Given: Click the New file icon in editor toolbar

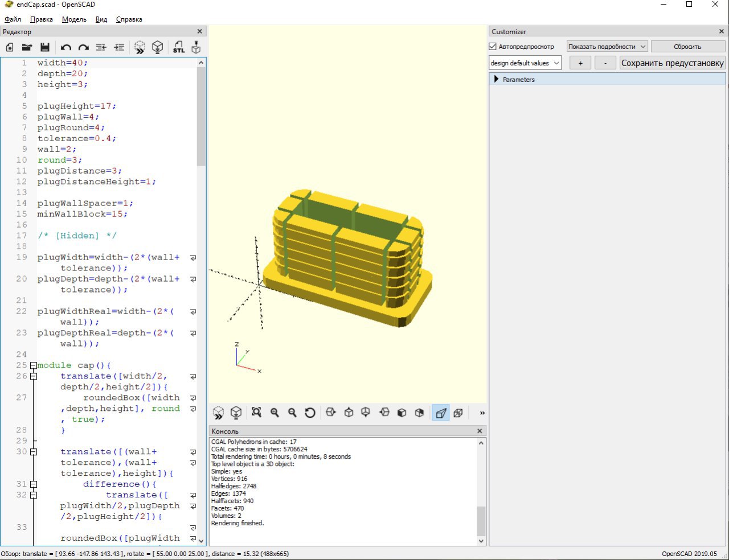Looking at the screenshot, I should [10, 48].
